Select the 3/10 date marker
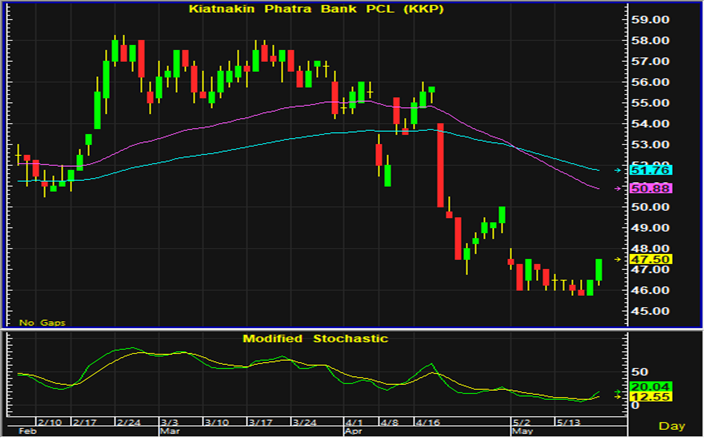 217,423
